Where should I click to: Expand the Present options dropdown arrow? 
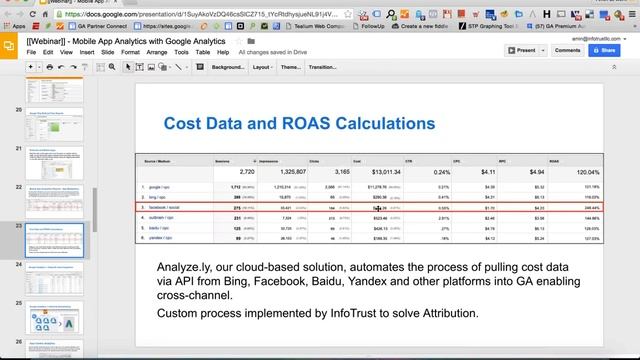coord(543,51)
